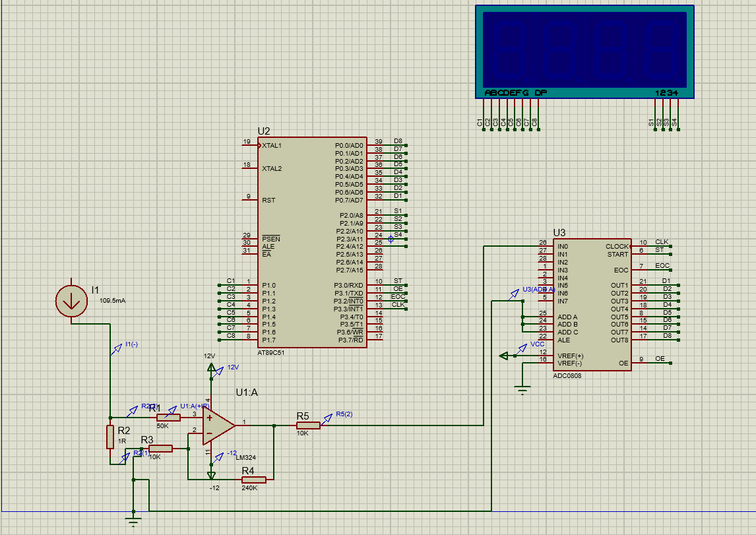Click the VCC input terminal arrow at VREF(+)
Viewport: 756px width, 535px height.
504,356
